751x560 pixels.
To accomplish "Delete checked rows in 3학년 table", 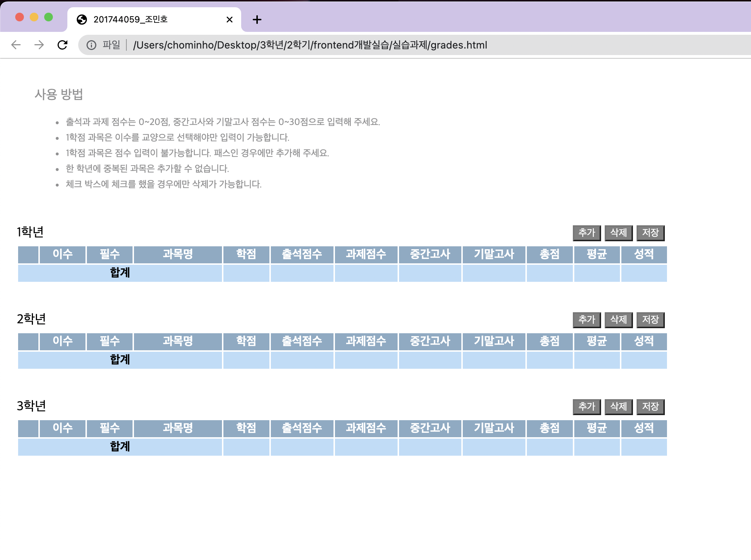I will tap(618, 407).
